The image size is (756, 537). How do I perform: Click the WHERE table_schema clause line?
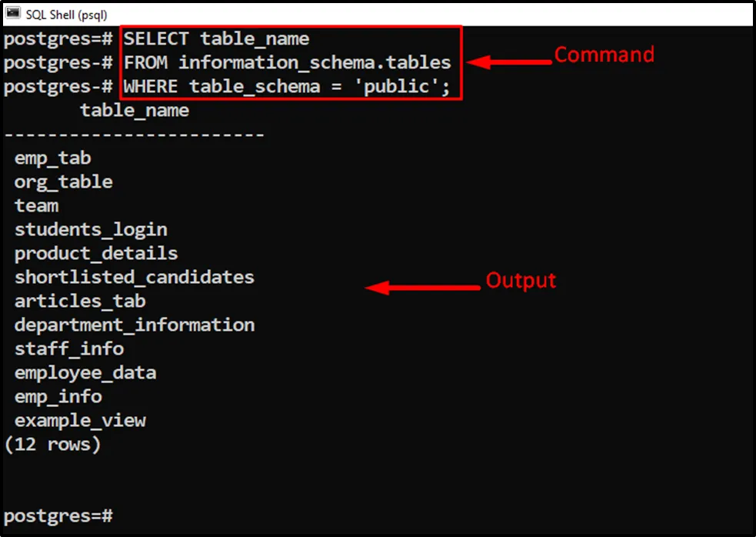coord(287,86)
